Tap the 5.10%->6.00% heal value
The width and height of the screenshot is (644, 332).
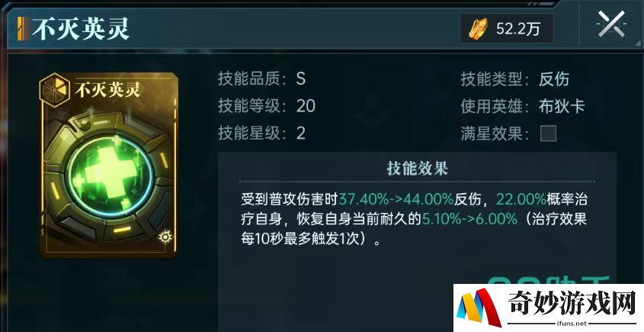click(469, 219)
